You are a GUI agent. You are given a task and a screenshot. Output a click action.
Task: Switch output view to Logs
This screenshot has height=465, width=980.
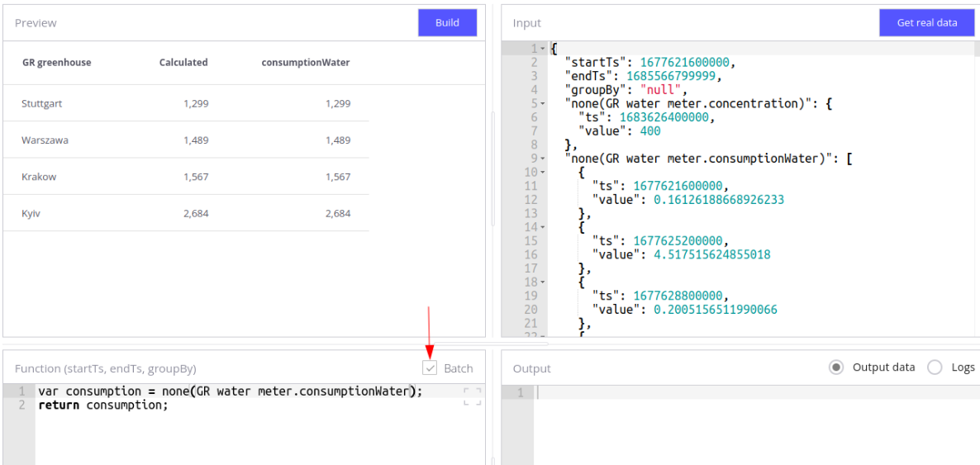point(935,368)
